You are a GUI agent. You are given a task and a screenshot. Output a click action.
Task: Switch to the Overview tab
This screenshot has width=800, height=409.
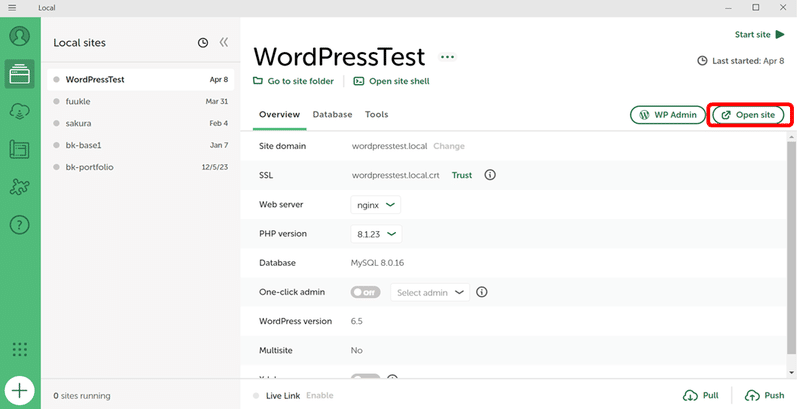279,115
